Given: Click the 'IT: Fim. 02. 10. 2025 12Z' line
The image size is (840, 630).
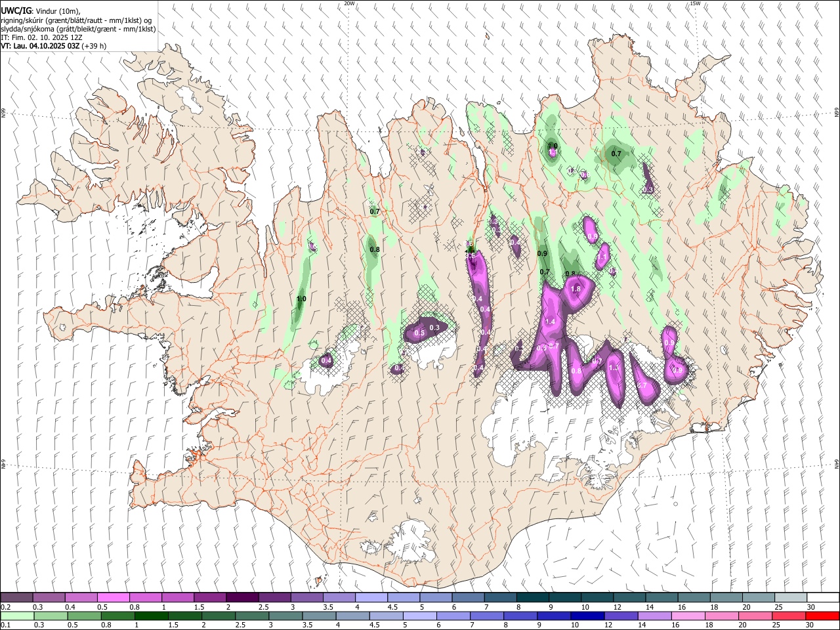Looking at the screenshot, I should tap(41, 37).
